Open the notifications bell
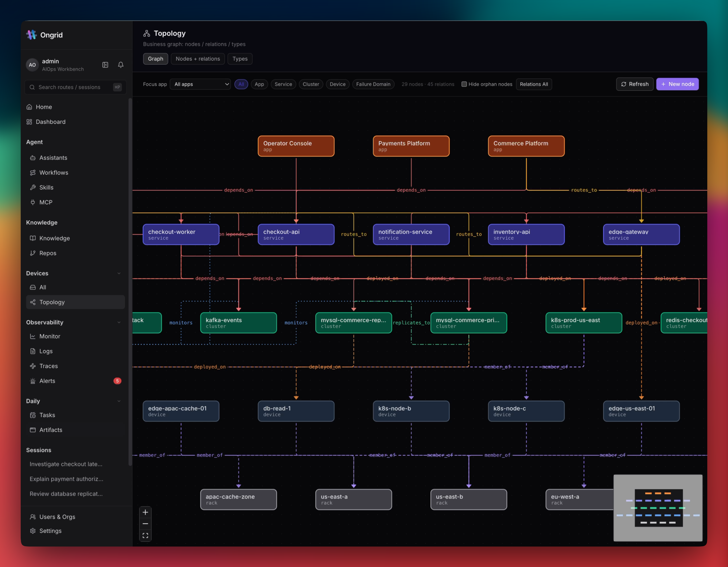Image resolution: width=728 pixels, height=567 pixels. 121,65
